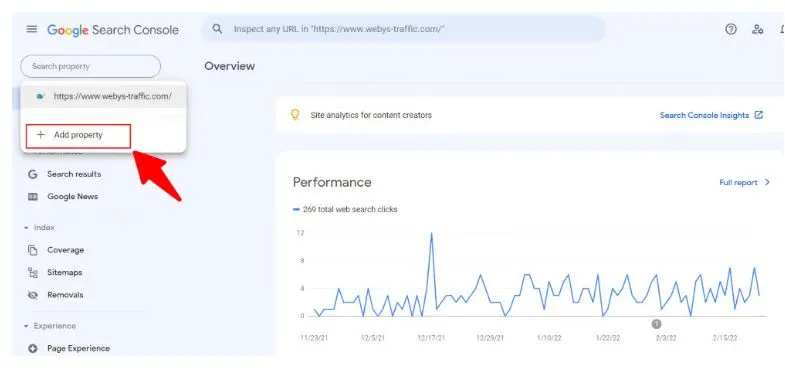Click the Coverage pages icon
Viewport: 785px width, 372px height.
click(x=33, y=250)
